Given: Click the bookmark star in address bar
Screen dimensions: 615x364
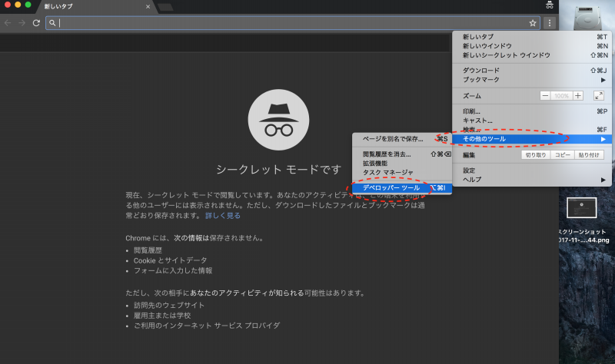Looking at the screenshot, I should [532, 23].
